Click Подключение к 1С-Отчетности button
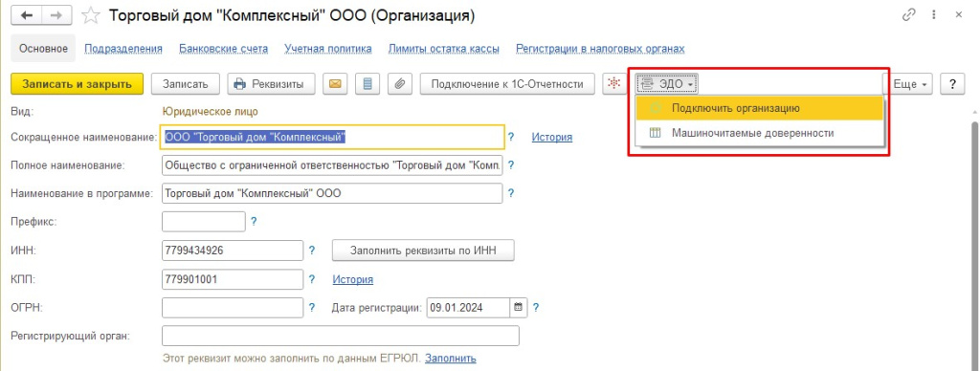The width and height of the screenshot is (980, 371). 507,84
